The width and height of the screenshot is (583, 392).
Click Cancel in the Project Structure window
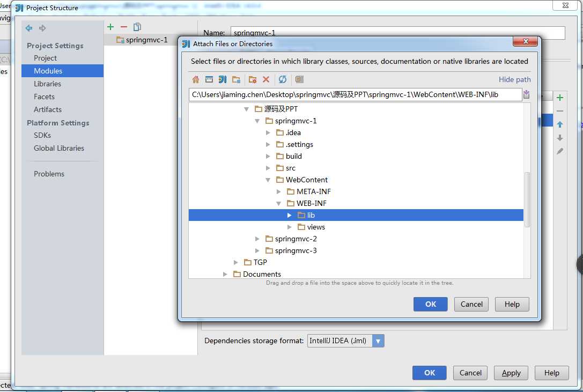pos(470,373)
